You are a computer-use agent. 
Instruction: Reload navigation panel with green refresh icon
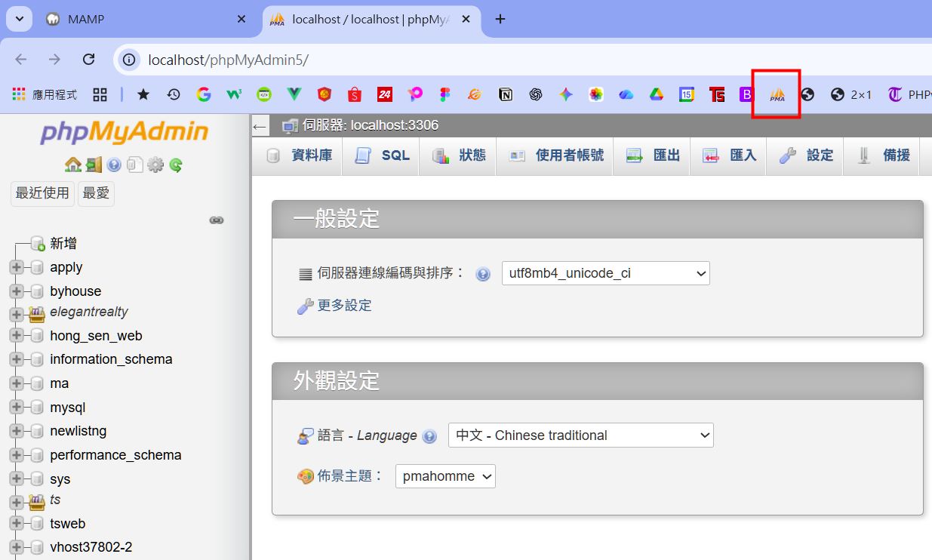click(176, 165)
